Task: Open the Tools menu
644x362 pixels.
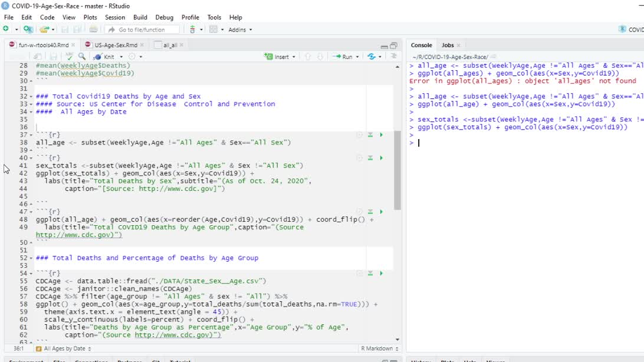Action: point(214,17)
